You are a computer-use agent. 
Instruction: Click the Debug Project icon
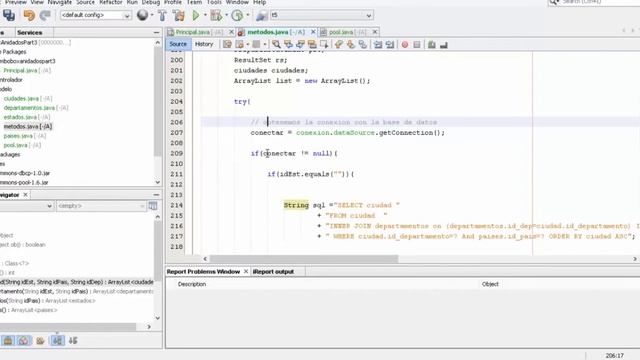[216, 16]
